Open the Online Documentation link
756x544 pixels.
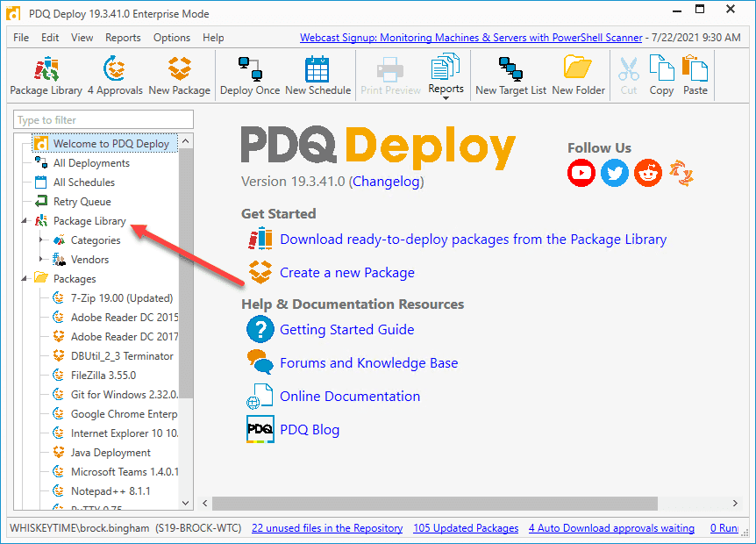350,396
